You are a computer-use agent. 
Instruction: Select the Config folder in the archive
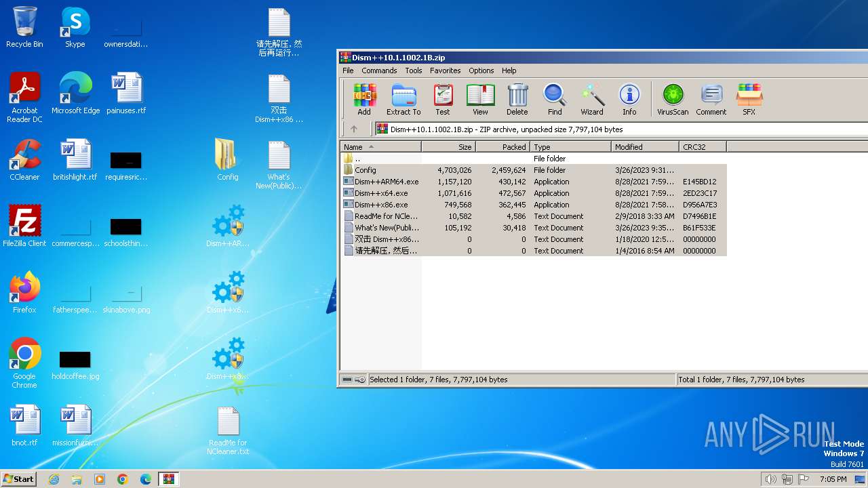pos(533,170)
